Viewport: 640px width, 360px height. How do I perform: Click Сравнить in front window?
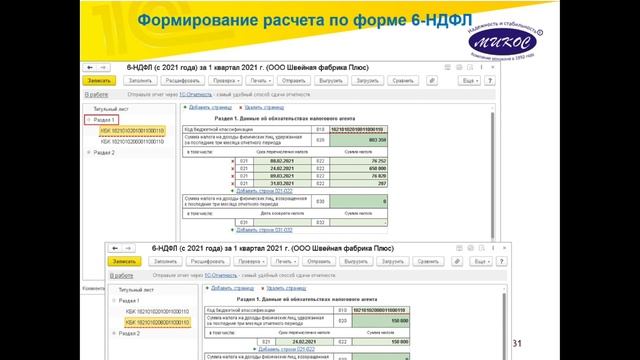428,261
